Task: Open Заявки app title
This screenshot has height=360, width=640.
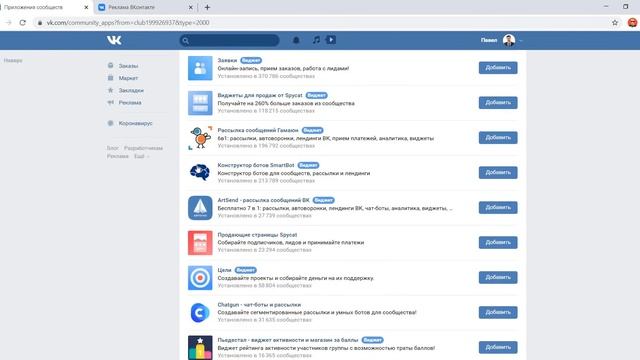Action: pyautogui.click(x=227, y=60)
